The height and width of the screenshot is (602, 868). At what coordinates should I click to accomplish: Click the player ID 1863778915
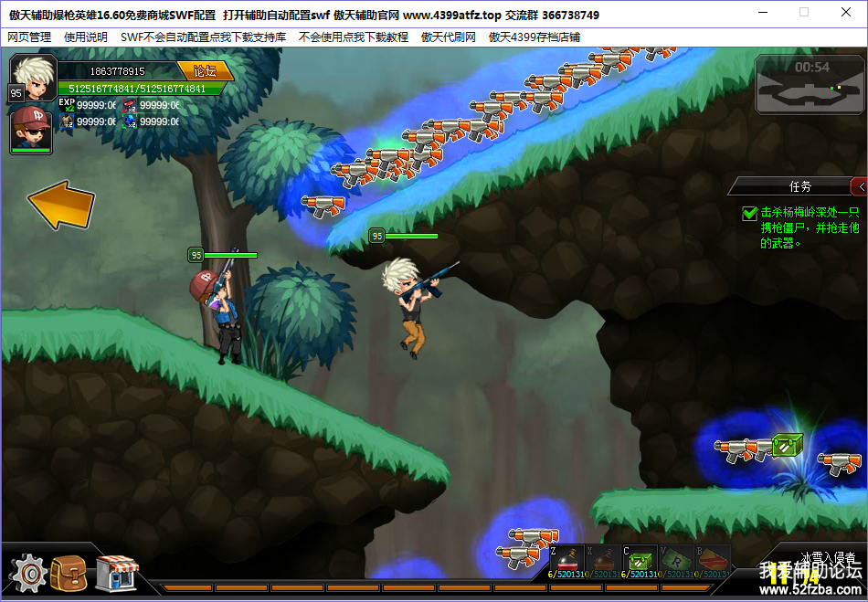117,71
